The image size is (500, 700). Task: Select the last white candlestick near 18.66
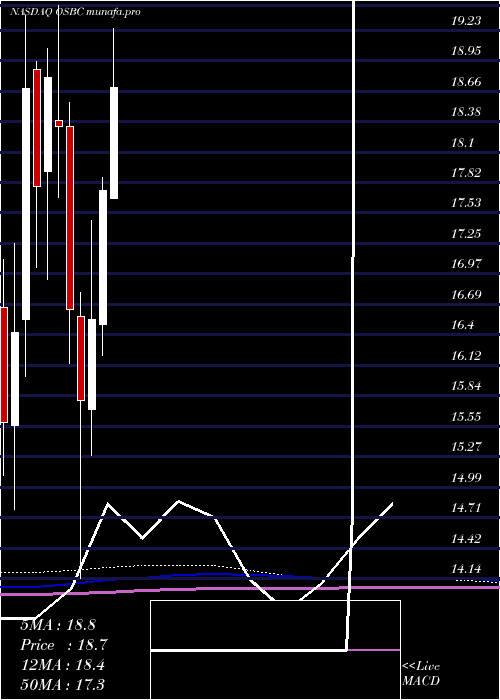coord(114,143)
